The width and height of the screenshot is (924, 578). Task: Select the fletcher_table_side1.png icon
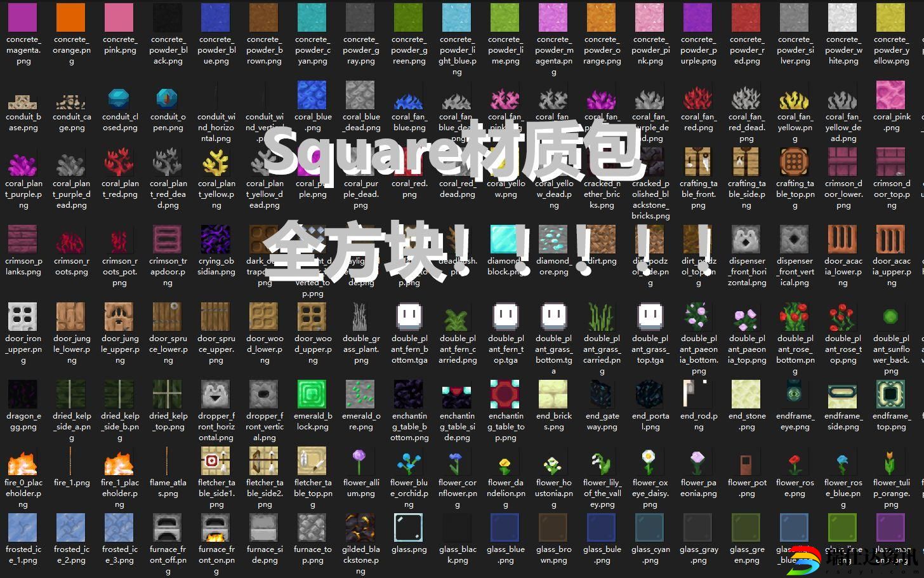[x=216, y=461]
